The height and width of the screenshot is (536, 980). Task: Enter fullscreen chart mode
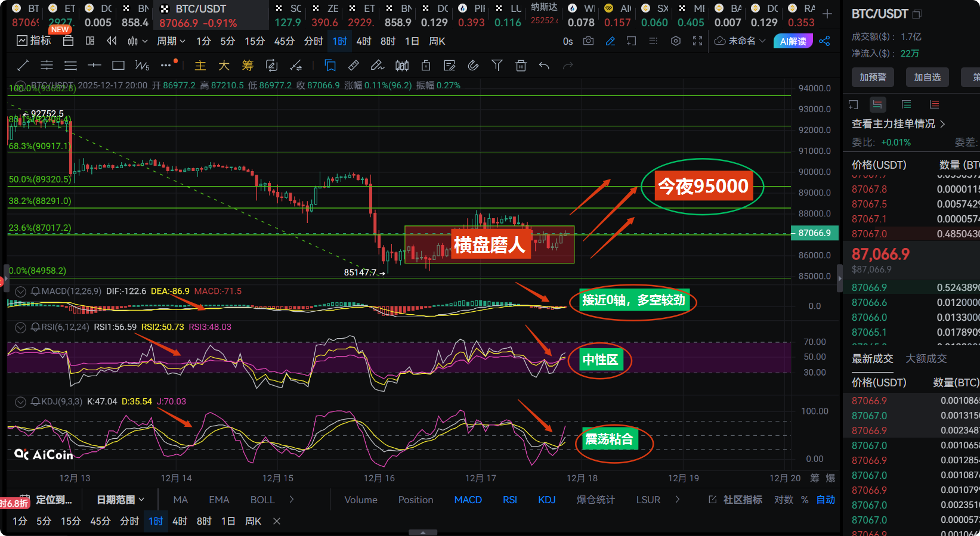tap(697, 41)
